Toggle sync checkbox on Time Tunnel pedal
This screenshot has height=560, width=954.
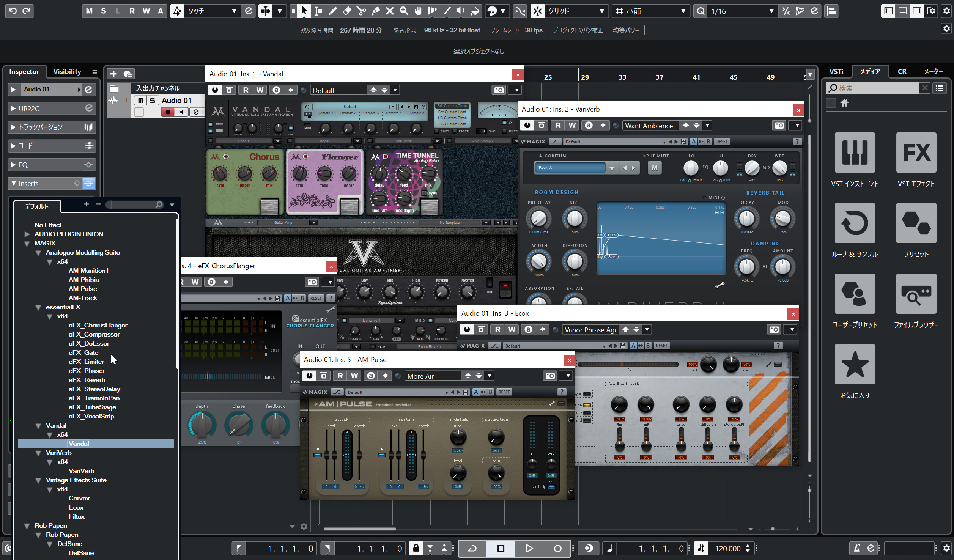[424, 193]
